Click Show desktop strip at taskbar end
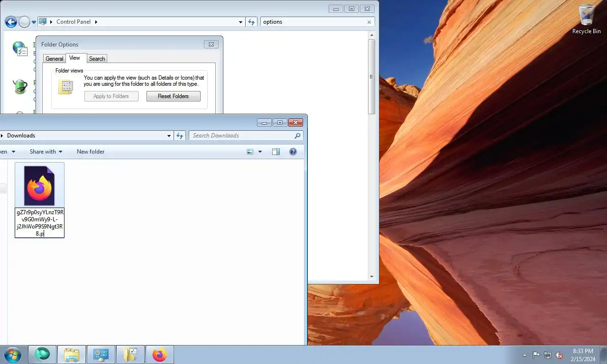Viewport: 607px width, 364px height. (x=604, y=355)
